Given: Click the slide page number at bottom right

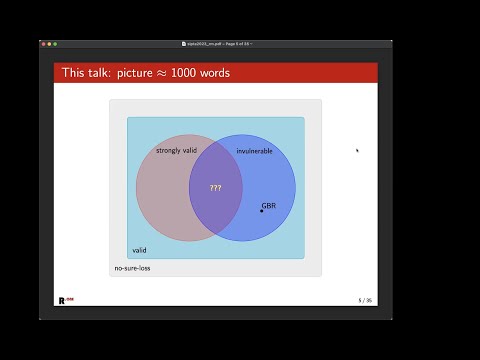Looking at the screenshot, I should [365, 300].
